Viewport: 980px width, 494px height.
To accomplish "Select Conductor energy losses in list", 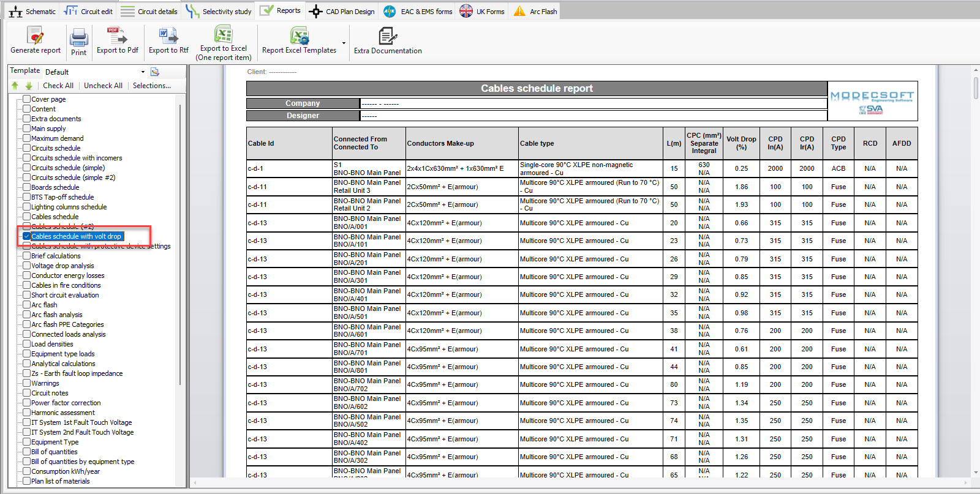I will pos(68,275).
